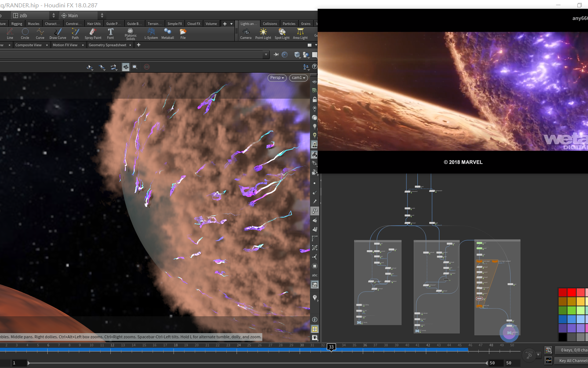Toggle point numbers display

[314, 211]
